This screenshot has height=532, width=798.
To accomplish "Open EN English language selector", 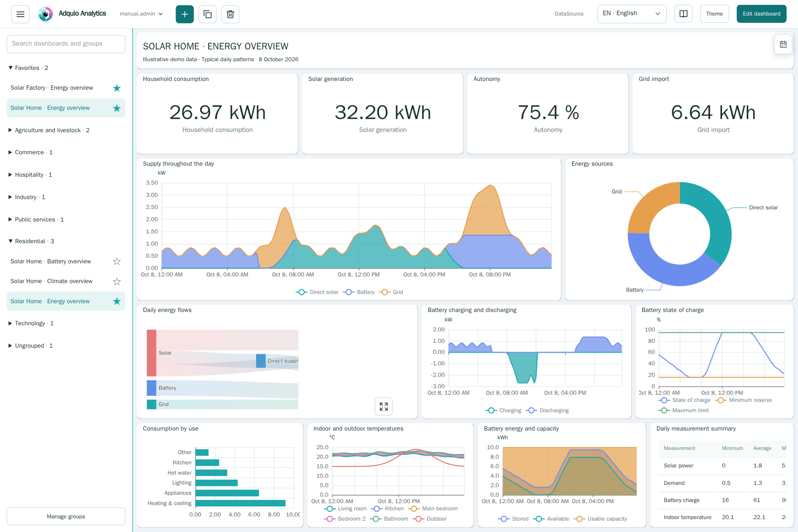I will pyautogui.click(x=632, y=14).
